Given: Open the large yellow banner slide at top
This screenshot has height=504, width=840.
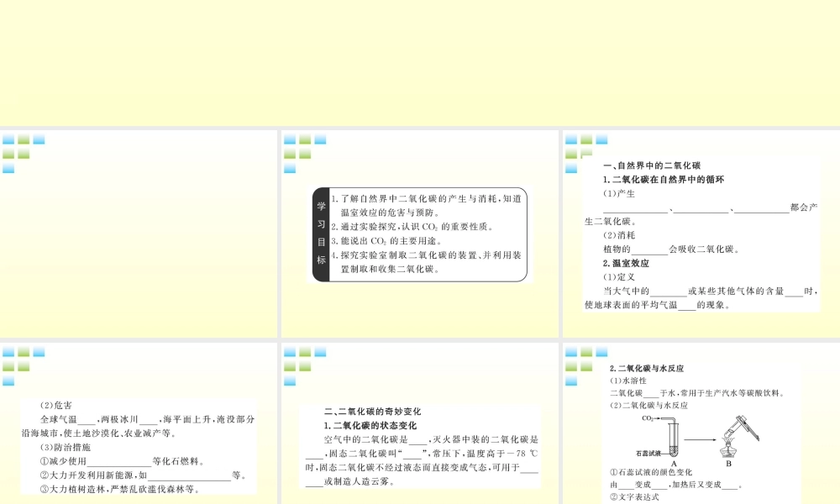Looking at the screenshot, I should (420, 63).
